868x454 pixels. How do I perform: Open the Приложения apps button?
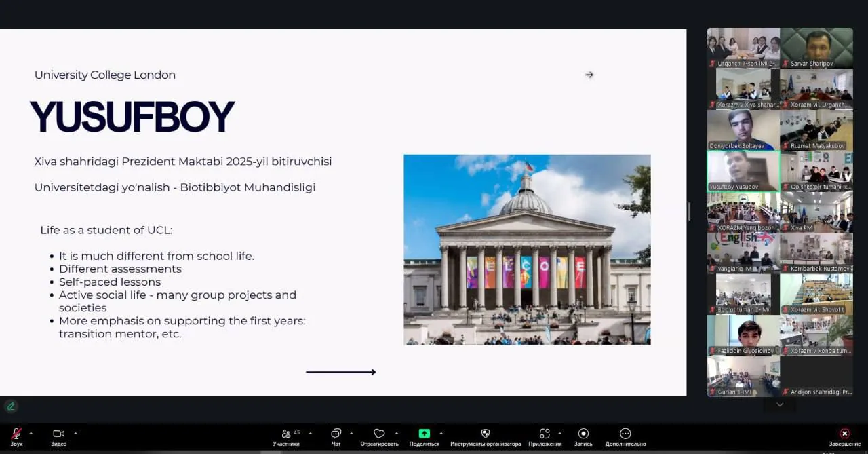pos(545,436)
